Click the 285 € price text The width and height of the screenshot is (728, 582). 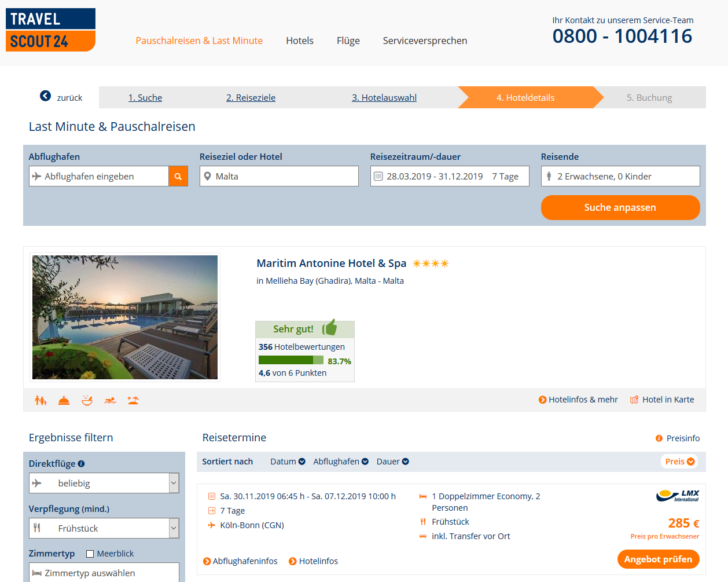(683, 524)
